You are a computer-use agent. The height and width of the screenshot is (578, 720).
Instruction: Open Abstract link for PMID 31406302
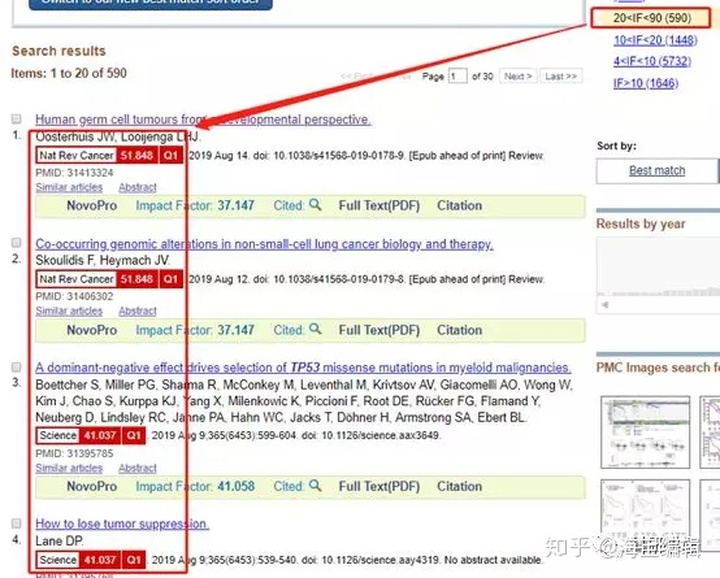tap(137, 311)
